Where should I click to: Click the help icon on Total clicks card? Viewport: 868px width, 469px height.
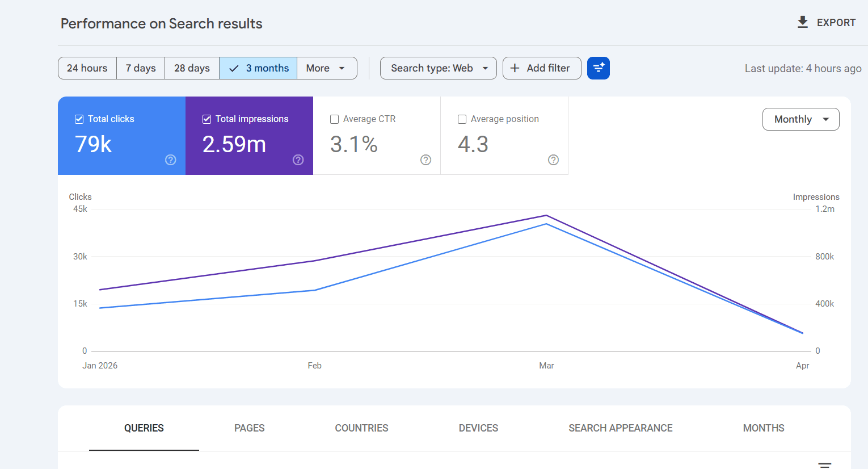coord(170,160)
